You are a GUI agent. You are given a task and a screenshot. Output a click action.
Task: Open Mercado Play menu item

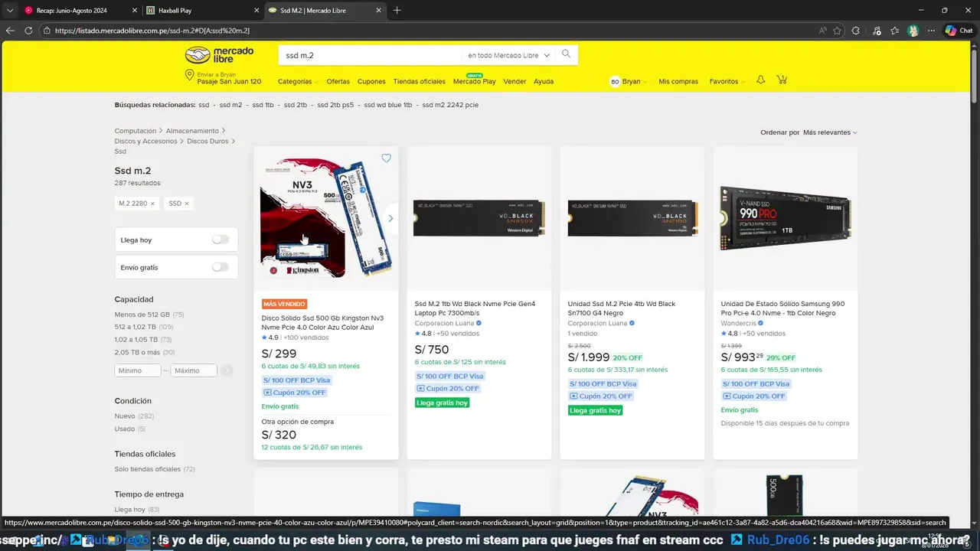coord(474,80)
